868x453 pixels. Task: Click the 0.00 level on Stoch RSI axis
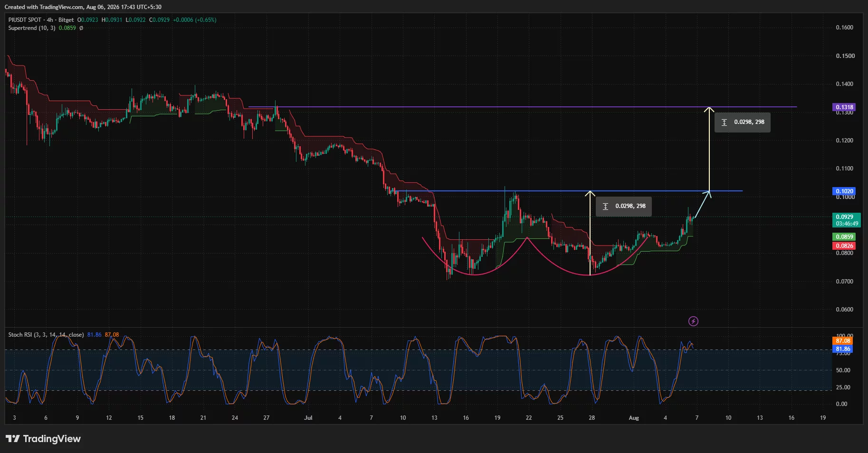[841, 404]
